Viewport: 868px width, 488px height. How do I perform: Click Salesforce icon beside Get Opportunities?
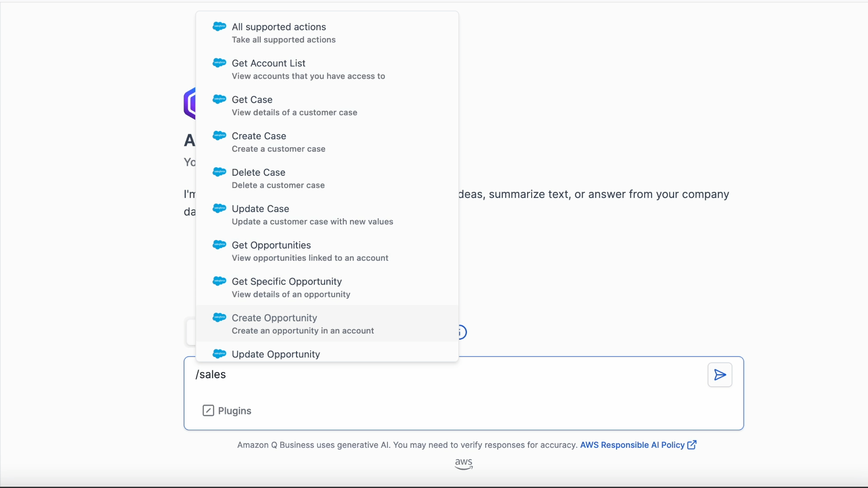[x=219, y=244]
